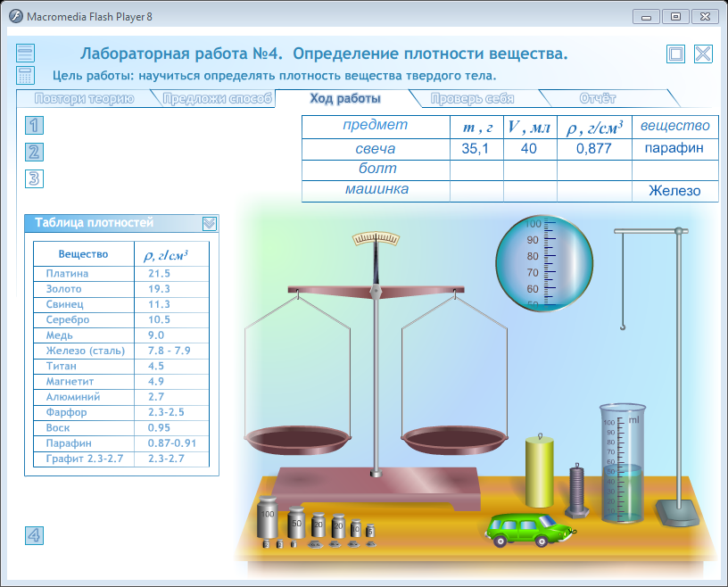This screenshot has width=728, height=587.
Task: Click the вещество cell for болт
Action: coord(675,170)
